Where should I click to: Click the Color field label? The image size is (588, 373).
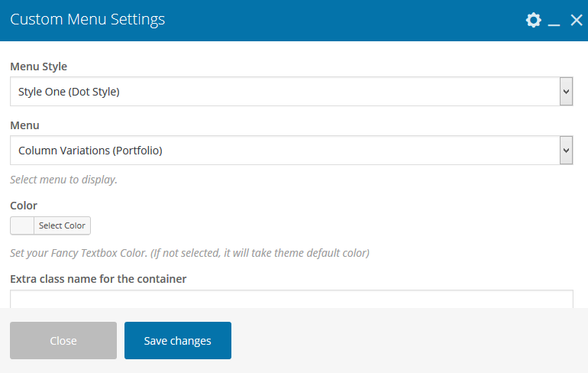24,206
